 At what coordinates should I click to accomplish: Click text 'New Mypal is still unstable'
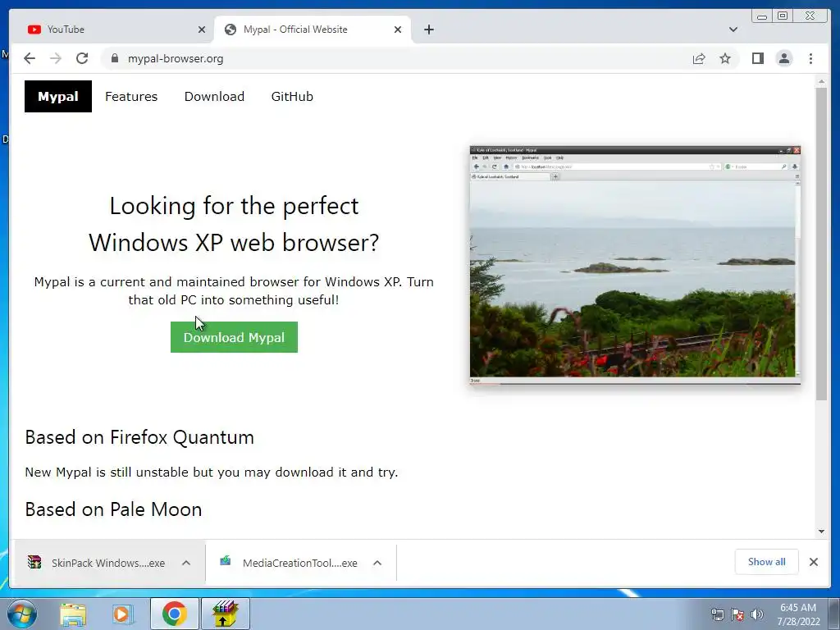(107, 472)
